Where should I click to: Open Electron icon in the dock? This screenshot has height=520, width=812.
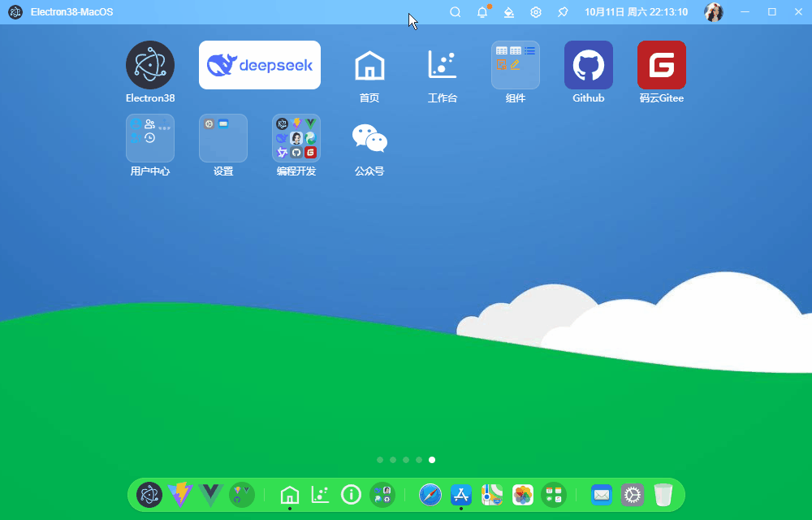pyautogui.click(x=149, y=495)
